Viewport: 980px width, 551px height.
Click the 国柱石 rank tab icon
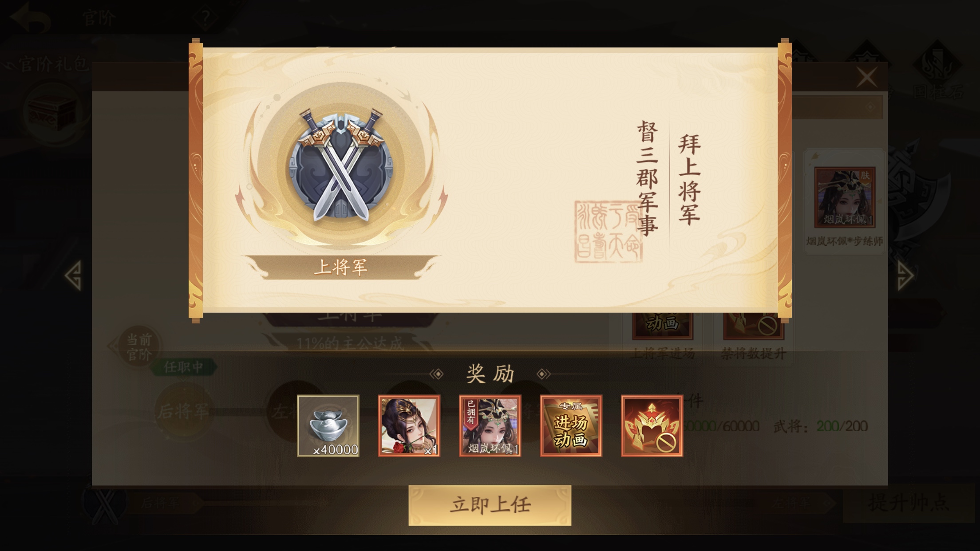(x=939, y=71)
